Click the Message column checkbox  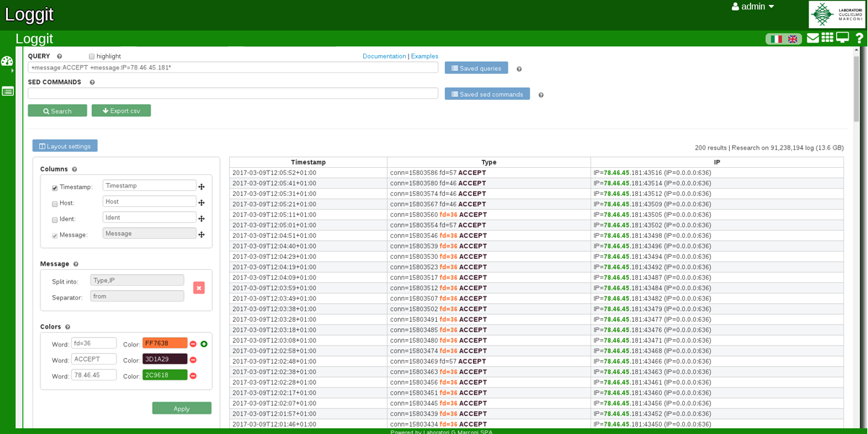tap(55, 236)
